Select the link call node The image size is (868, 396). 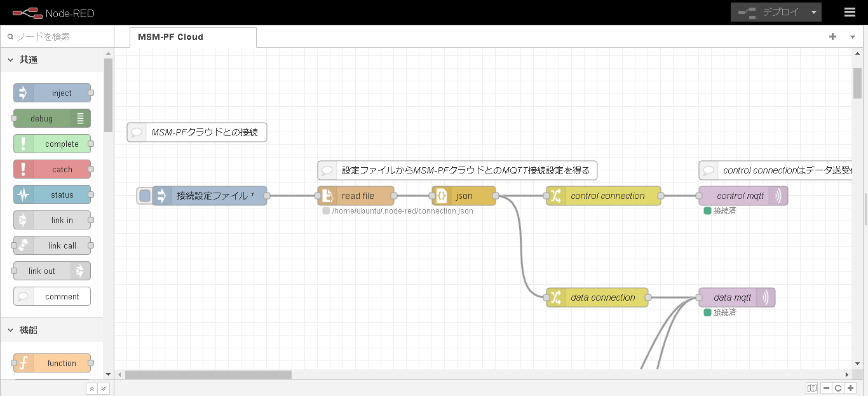pos(52,245)
